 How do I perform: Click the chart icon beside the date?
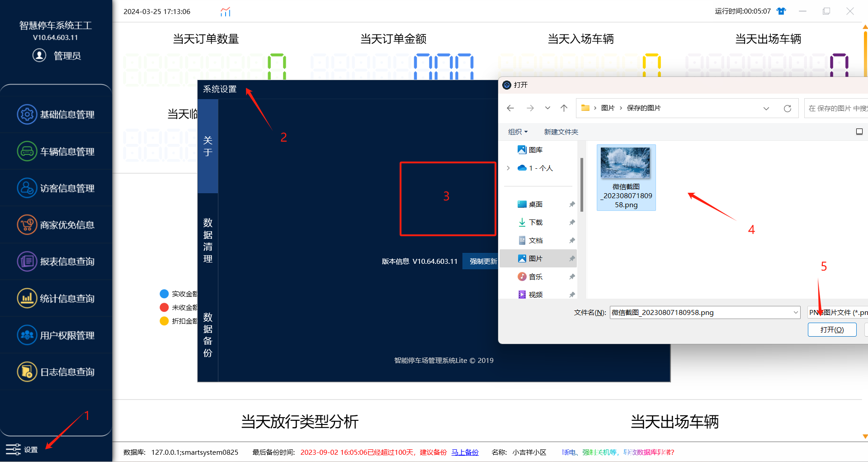(225, 12)
